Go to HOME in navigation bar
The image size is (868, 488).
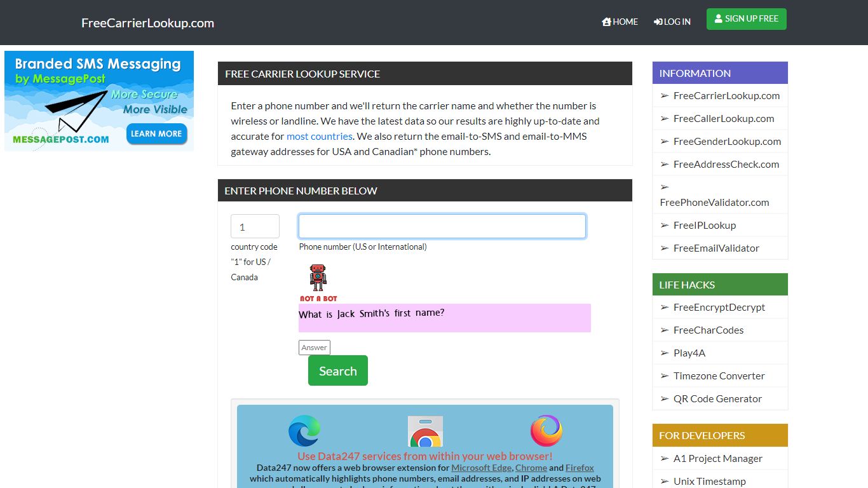(620, 22)
